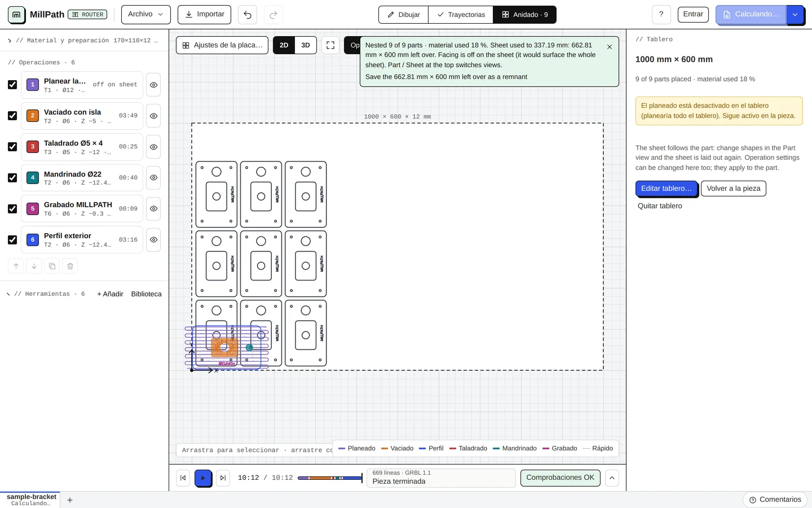Play the toolpath simulation
This screenshot has height=508, width=812.
[203, 478]
